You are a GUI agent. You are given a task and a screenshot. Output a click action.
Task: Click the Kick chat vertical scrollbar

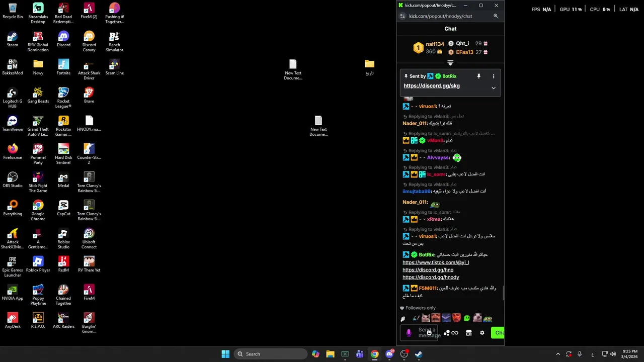(x=503, y=293)
